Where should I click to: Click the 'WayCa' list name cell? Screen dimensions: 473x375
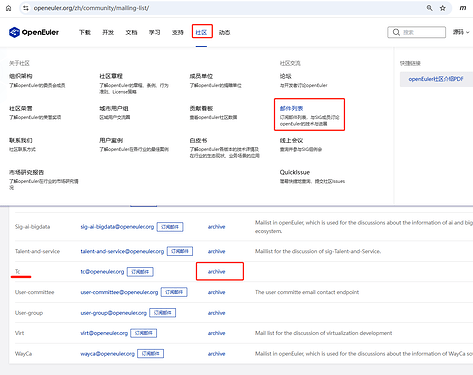(x=23, y=354)
